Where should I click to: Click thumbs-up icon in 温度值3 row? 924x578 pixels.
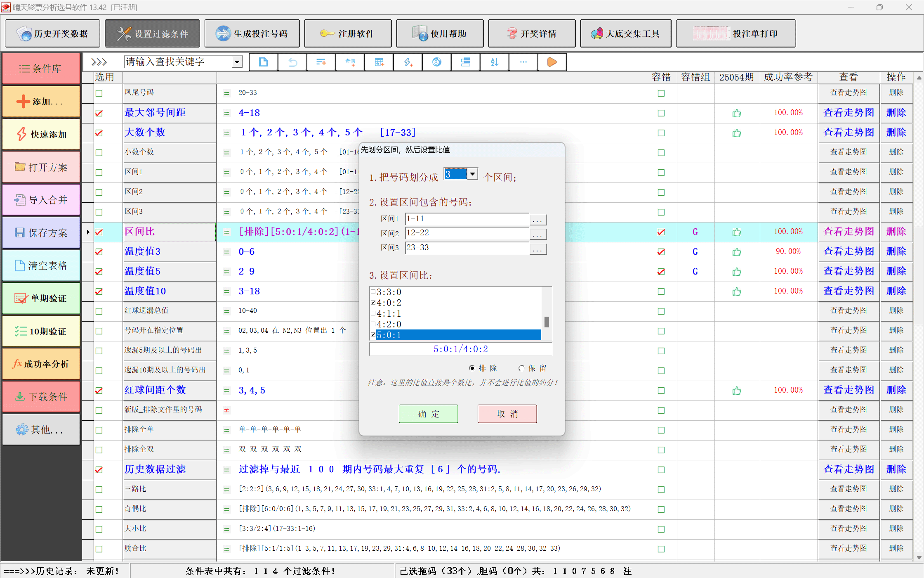(737, 252)
